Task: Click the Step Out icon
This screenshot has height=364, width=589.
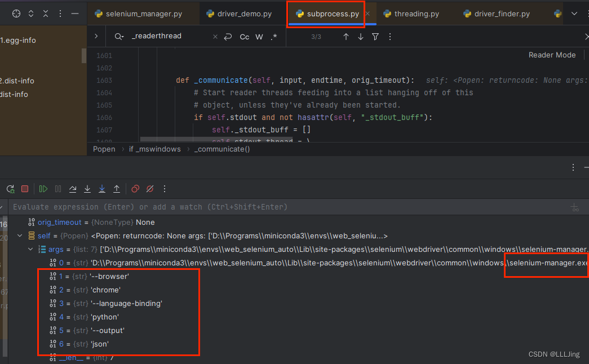Action: (x=117, y=189)
